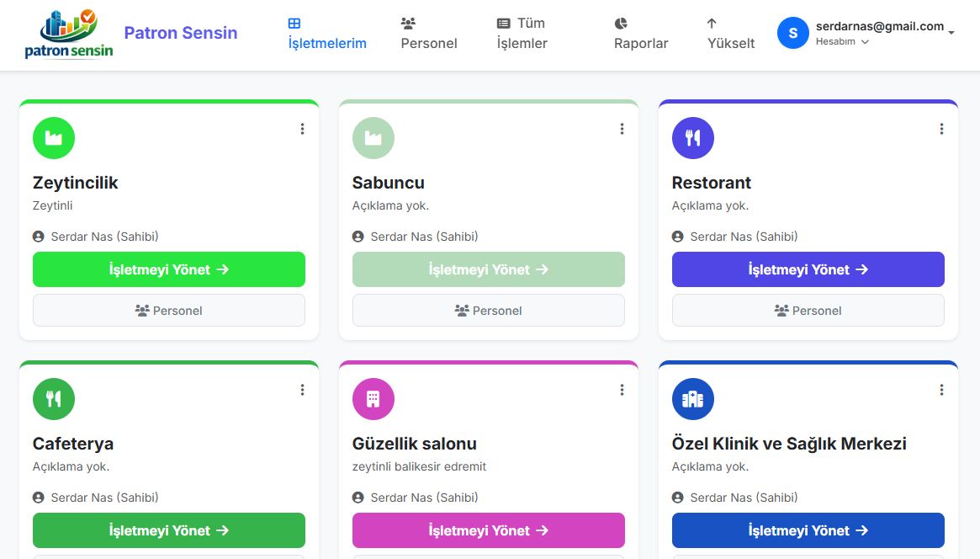
Task: Switch to Tüm İşlemler page
Action: pyautogui.click(x=522, y=34)
